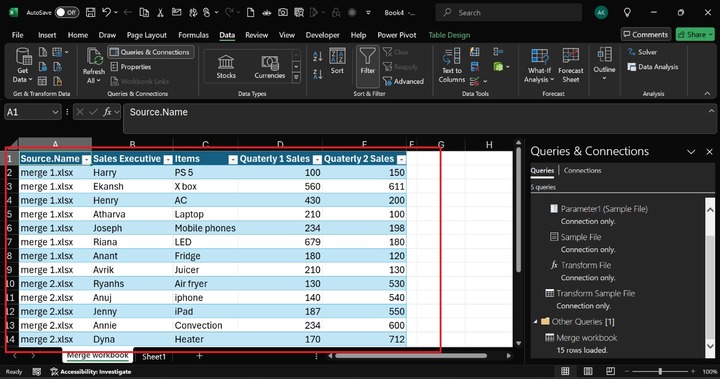Click the Relationships icon in Data Tools
720x379 pixels.
(x=498, y=51)
